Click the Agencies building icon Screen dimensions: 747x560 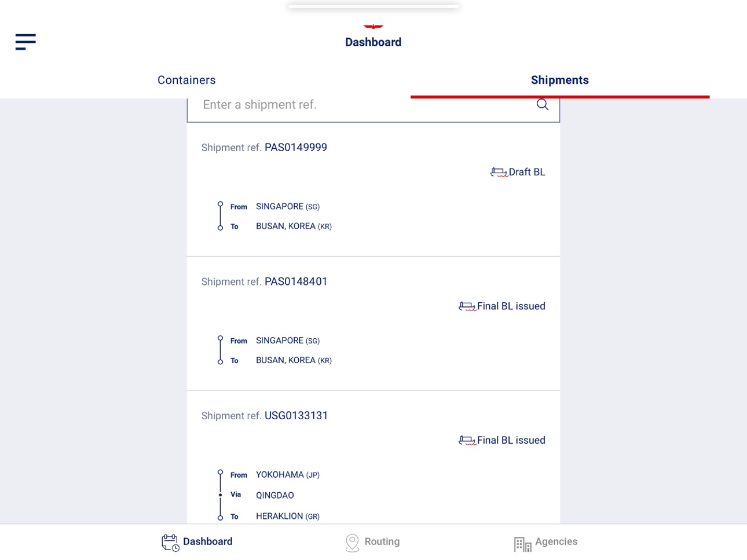click(x=522, y=544)
